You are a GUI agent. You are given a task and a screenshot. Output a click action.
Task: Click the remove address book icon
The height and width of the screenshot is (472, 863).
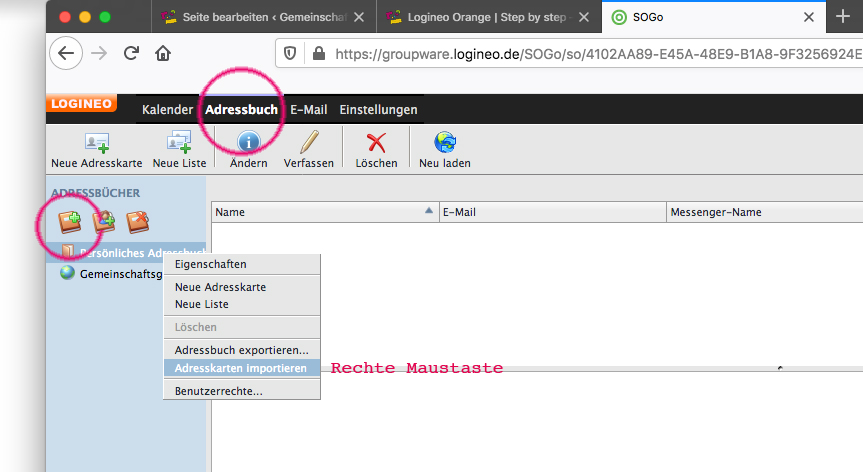click(137, 221)
